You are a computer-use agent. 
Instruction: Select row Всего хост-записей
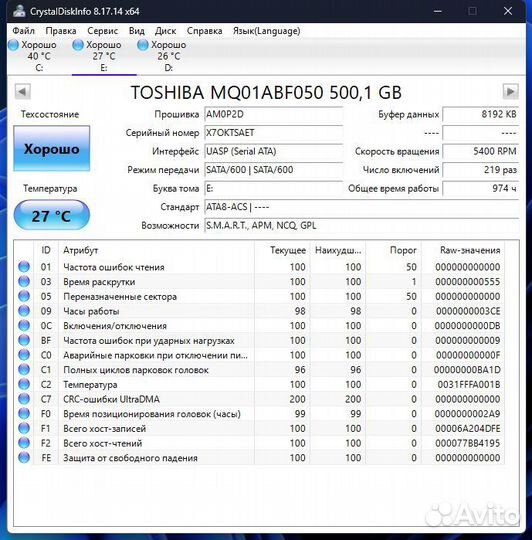(x=259, y=428)
